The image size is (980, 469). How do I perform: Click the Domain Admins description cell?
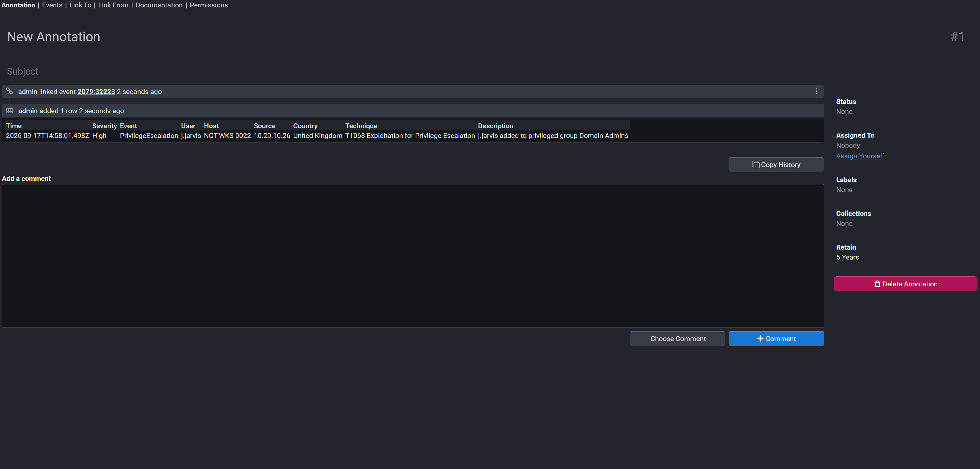tap(553, 136)
